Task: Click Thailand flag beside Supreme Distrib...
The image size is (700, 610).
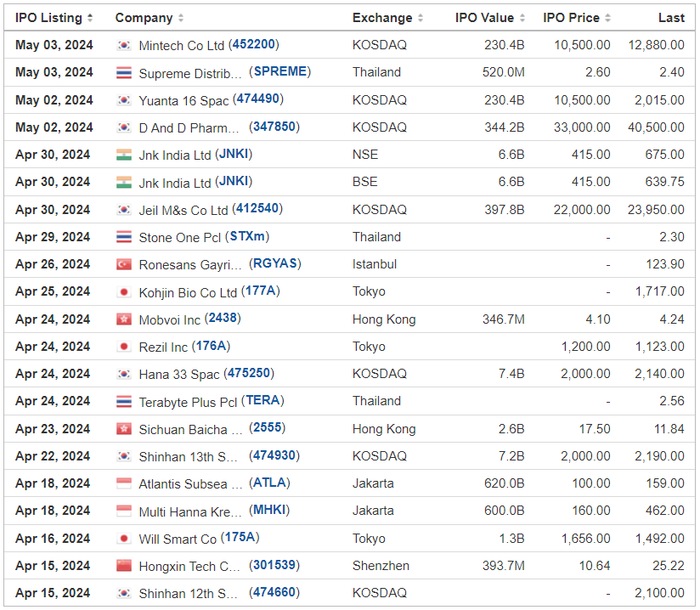Action: (124, 73)
